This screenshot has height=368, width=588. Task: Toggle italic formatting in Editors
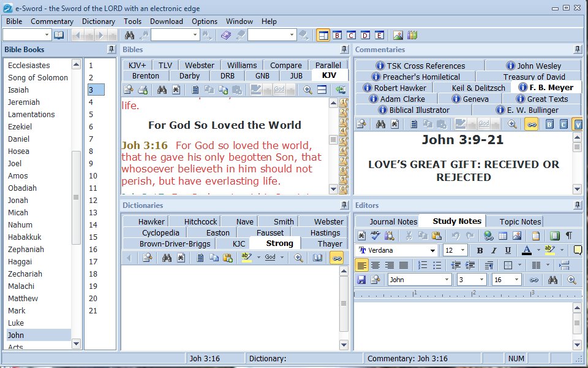coord(494,250)
